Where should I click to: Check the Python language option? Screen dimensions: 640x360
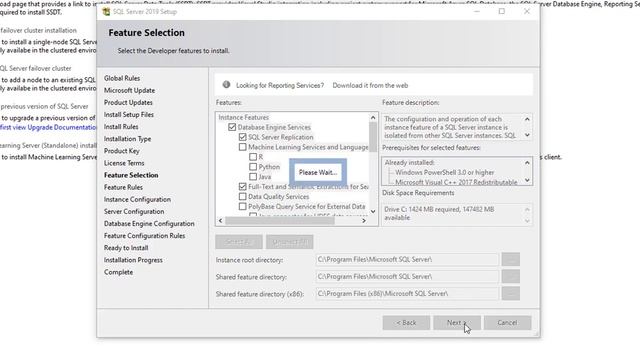tap(253, 167)
